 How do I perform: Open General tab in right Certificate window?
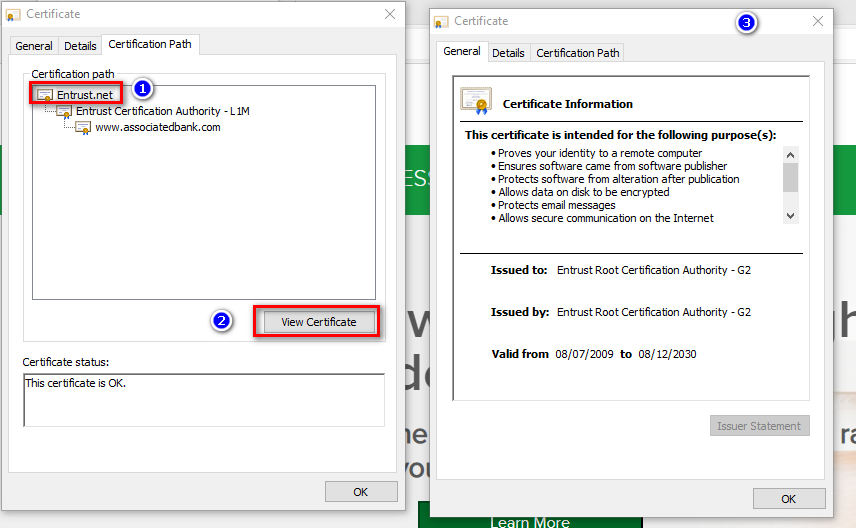462,51
